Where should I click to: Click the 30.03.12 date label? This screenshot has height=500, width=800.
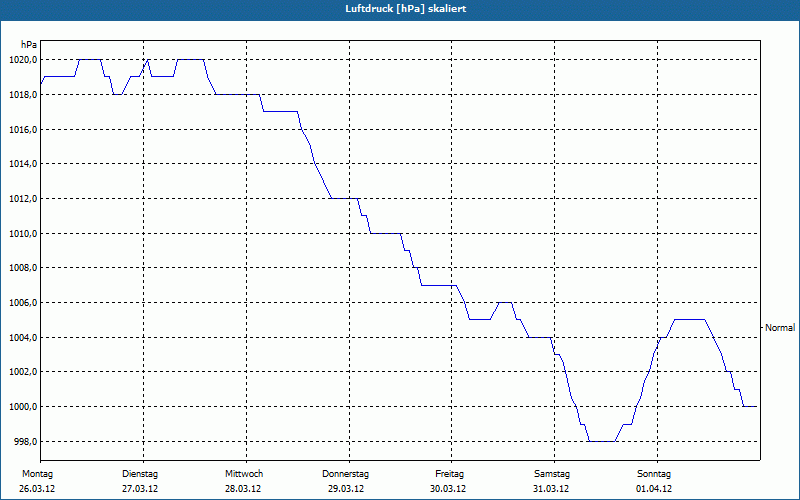coord(448,489)
